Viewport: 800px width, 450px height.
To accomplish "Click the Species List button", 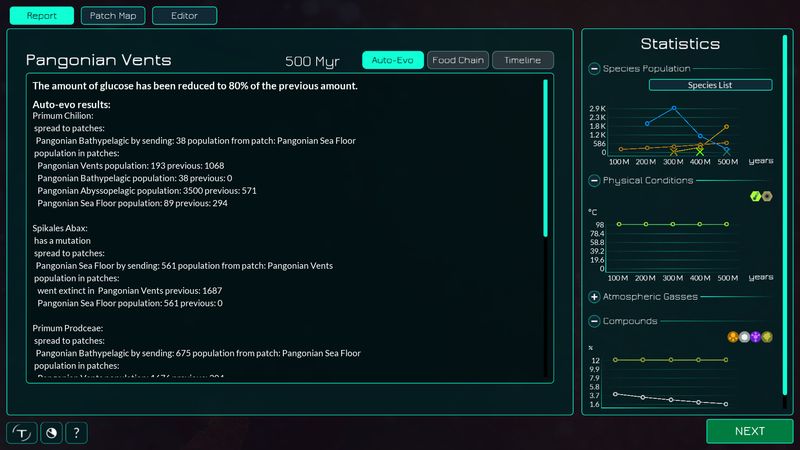I will coord(711,85).
